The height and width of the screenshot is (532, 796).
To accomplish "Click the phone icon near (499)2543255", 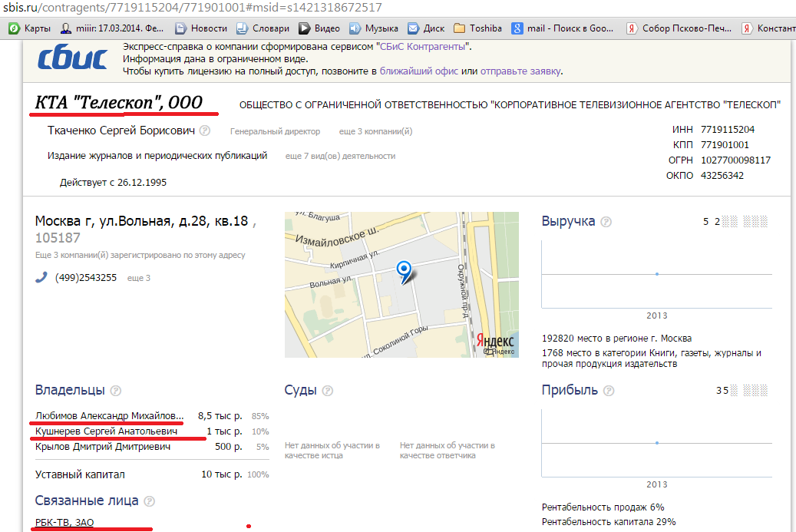I will 41,277.
